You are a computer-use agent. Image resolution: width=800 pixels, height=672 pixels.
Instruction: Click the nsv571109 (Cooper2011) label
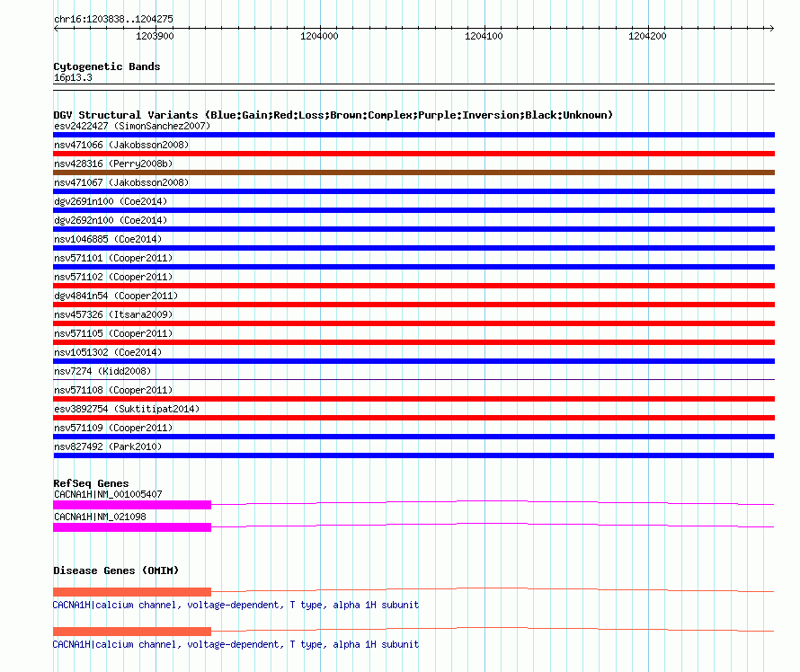click(x=113, y=428)
